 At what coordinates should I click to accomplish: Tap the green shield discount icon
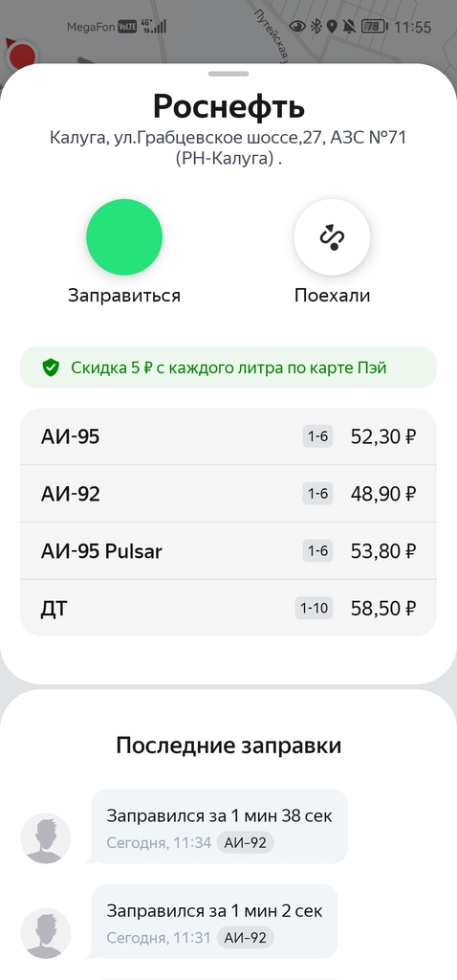click(x=51, y=367)
